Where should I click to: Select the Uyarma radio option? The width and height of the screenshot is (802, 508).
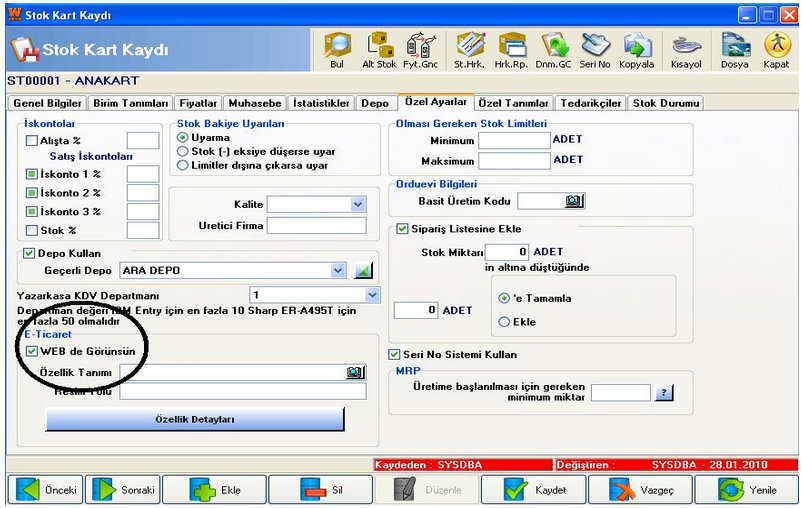[x=182, y=138]
